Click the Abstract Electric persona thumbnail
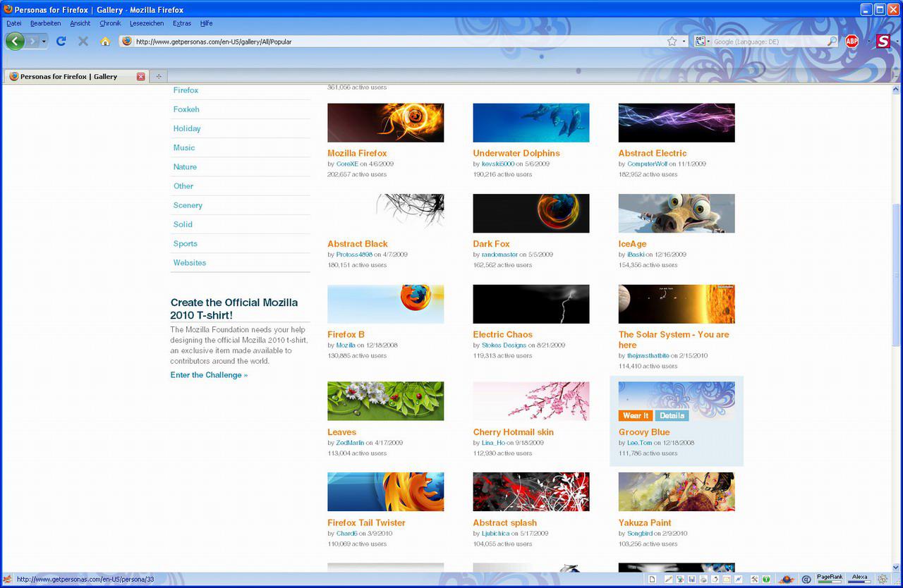The width and height of the screenshot is (903, 588). click(676, 123)
